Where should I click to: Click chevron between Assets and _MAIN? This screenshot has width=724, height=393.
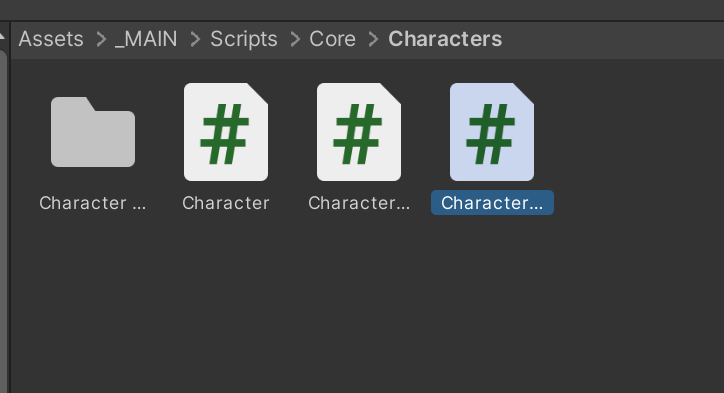click(x=101, y=39)
